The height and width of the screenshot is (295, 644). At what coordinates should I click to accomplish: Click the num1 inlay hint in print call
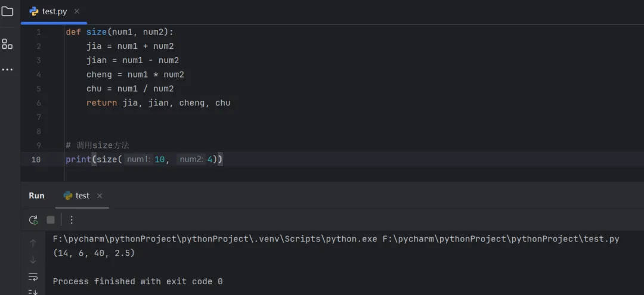pyautogui.click(x=139, y=159)
